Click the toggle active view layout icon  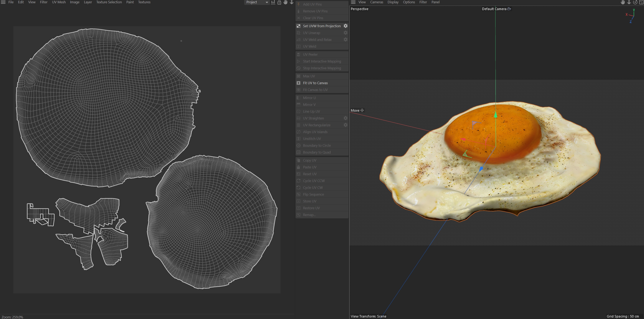(641, 2)
